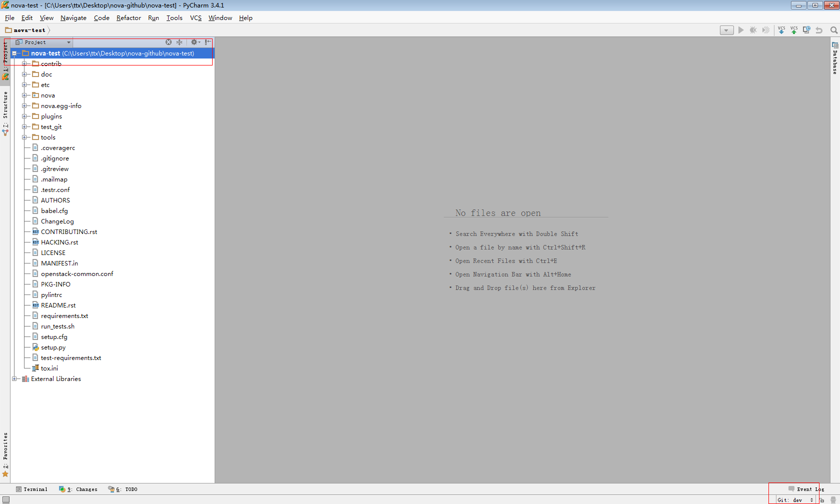
Task: Toggle the Structure tool window tab
Action: click(5, 113)
